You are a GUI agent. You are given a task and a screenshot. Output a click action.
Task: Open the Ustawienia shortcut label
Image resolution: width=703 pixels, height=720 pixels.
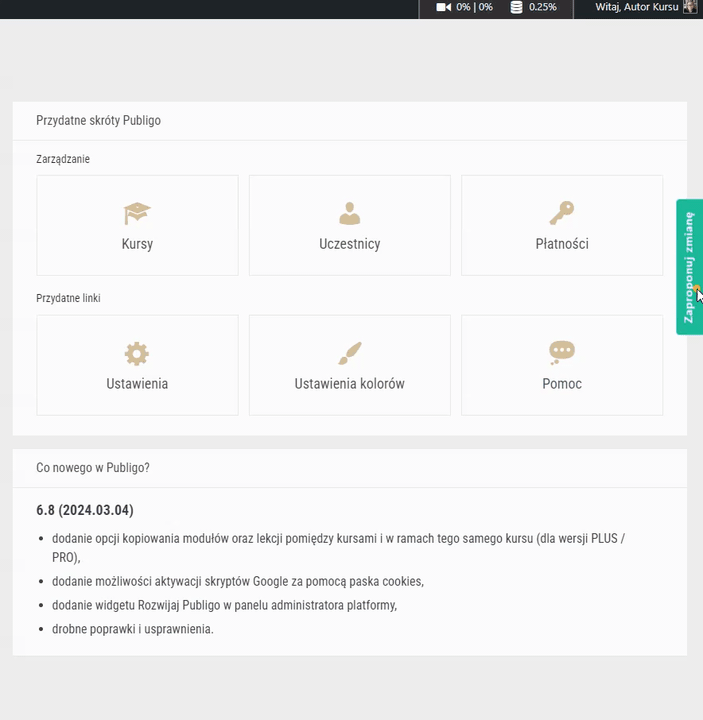pos(137,384)
